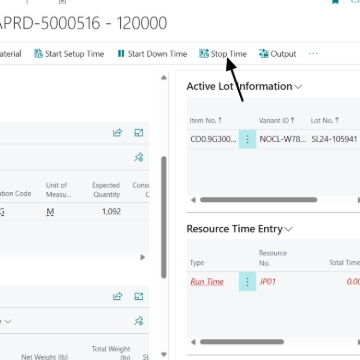Viewport: 360px width, 360px height.
Task: Click the share icon in upper list header
Action: coord(117,133)
